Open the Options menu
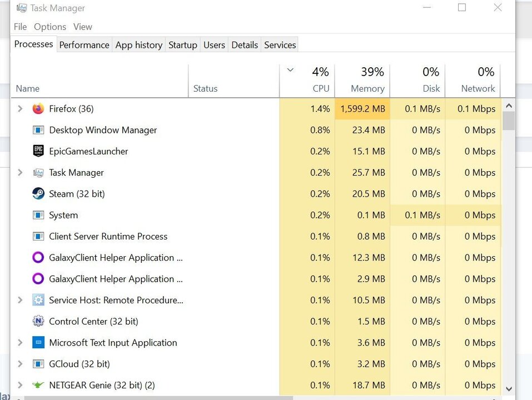Image resolution: width=532 pixels, height=400 pixels. [49, 26]
